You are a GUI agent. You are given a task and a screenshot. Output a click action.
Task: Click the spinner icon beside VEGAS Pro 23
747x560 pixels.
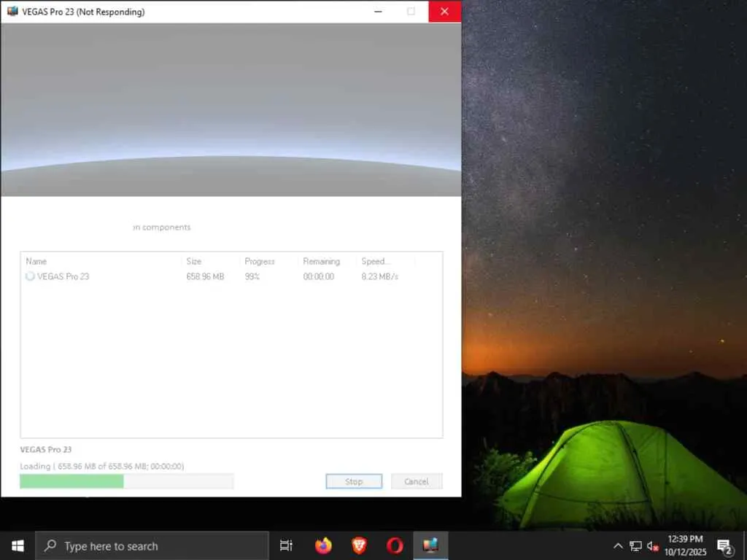tap(30, 276)
